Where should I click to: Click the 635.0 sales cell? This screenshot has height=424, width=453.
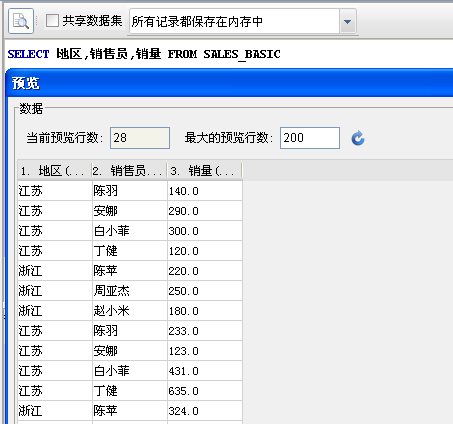click(x=205, y=391)
